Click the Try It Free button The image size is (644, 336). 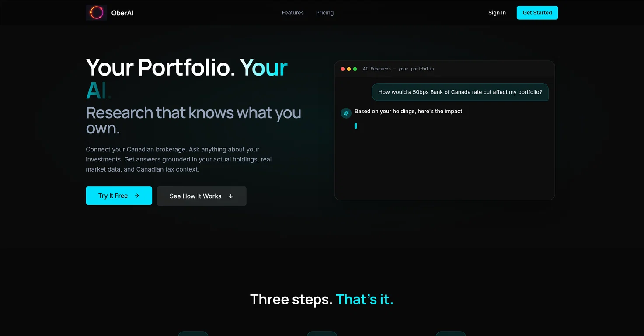pyautogui.click(x=119, y=196)
